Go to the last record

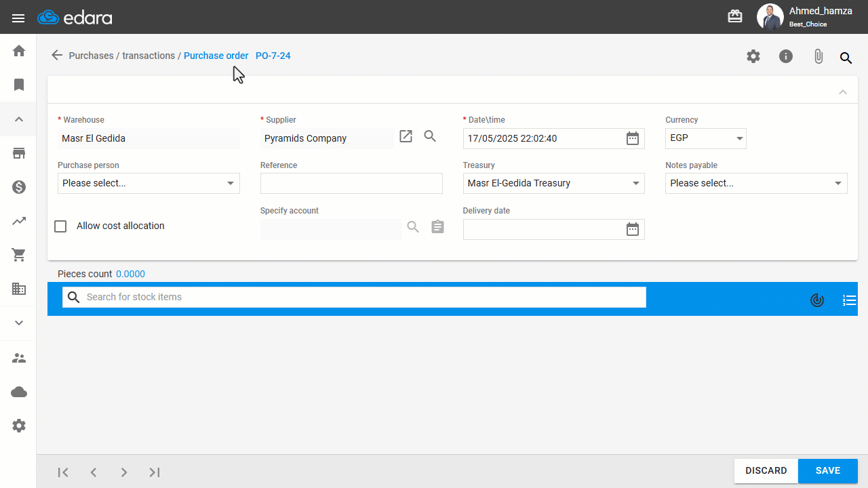coord(155,472)
